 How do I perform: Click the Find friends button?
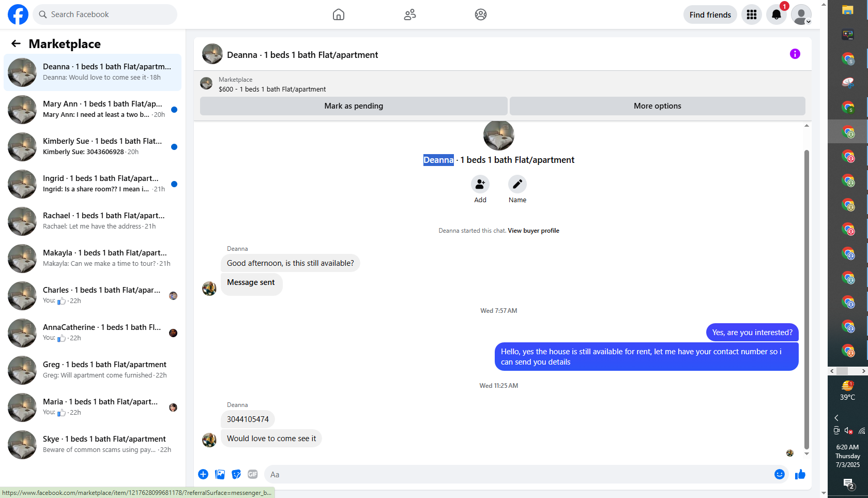[710, 14]
